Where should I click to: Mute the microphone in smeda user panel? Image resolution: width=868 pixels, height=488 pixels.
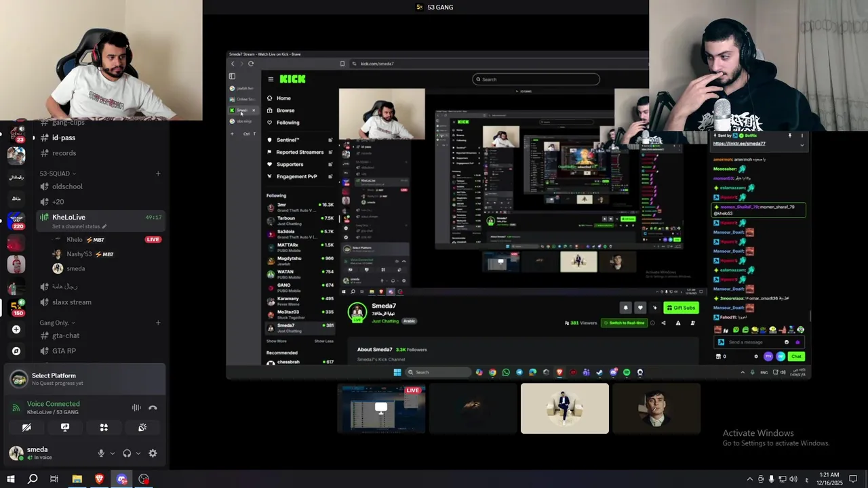pos(101,453)
